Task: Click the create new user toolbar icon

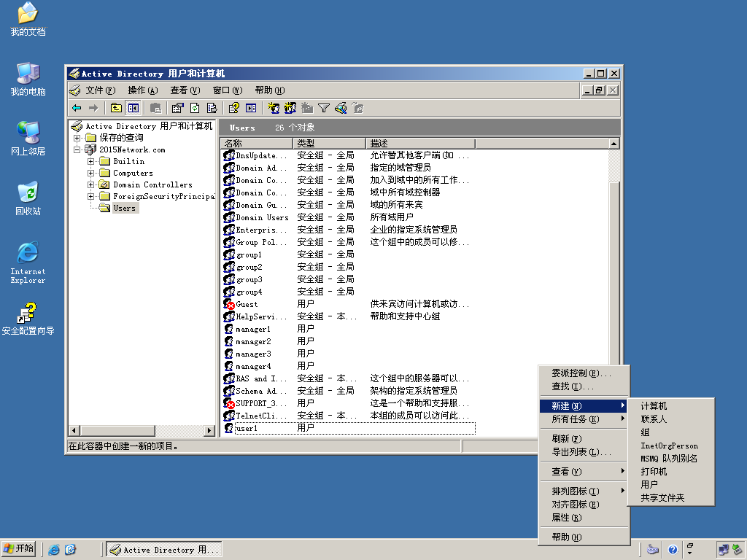Action: 274,108
